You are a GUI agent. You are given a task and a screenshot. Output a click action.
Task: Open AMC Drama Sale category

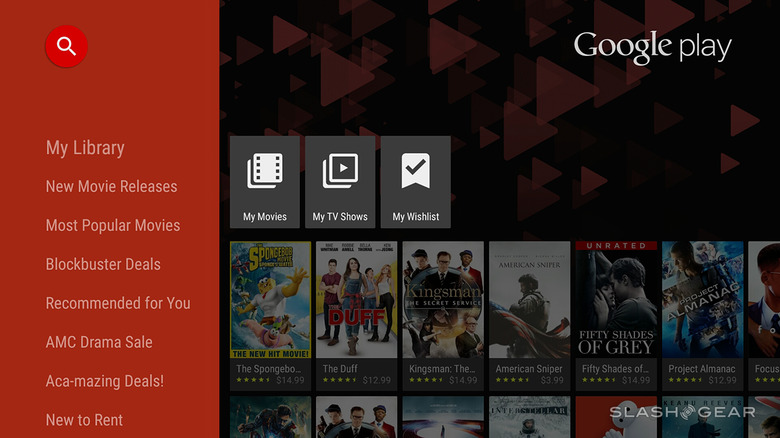click(x=99, y=342)
